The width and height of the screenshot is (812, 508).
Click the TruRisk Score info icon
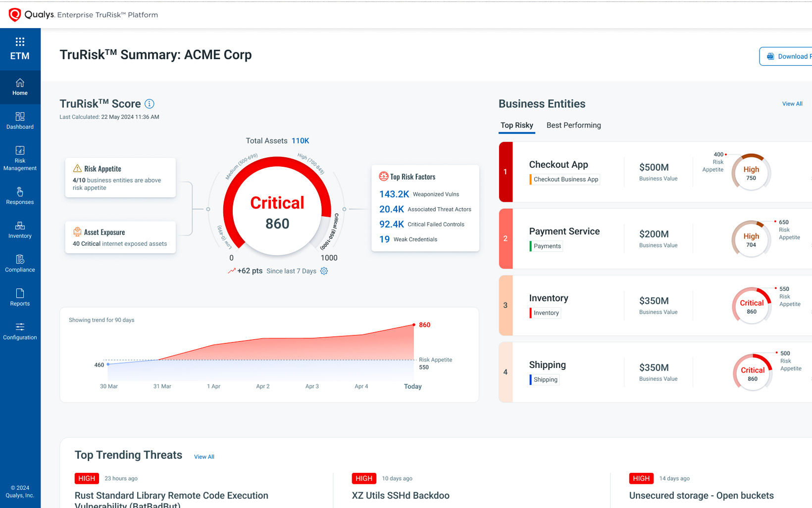tap(150, 104)
